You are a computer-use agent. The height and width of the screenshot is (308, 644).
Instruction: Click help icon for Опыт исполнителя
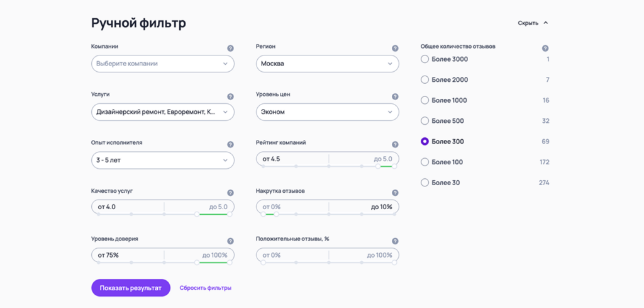[x=230, y=144]
